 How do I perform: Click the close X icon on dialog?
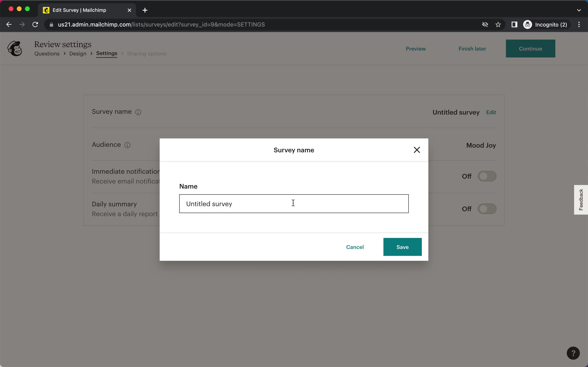(x=416, y=150)
